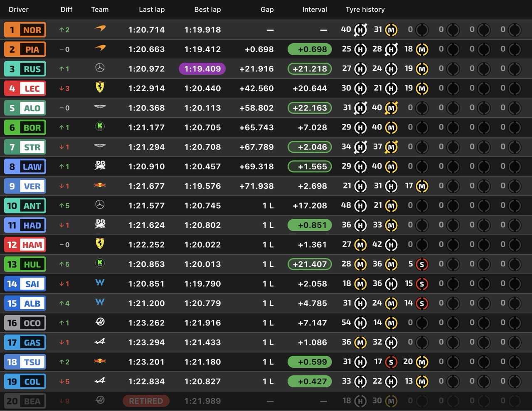Click Hulkenberg's red soft tyre icon

tap(422, 264)
